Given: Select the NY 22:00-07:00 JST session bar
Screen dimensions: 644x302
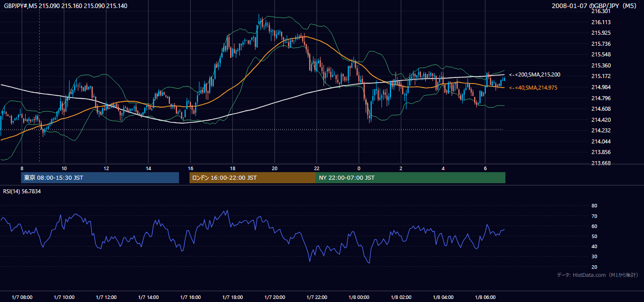Looking at the screenshot, I should click(411, 178).
